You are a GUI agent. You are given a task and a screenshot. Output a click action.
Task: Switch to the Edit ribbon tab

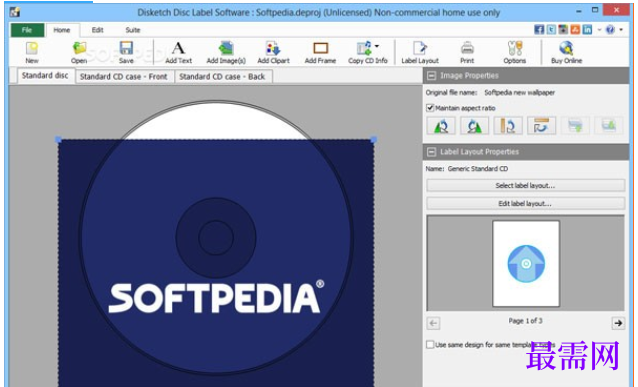pyautogui.click(x=97, y=30)
